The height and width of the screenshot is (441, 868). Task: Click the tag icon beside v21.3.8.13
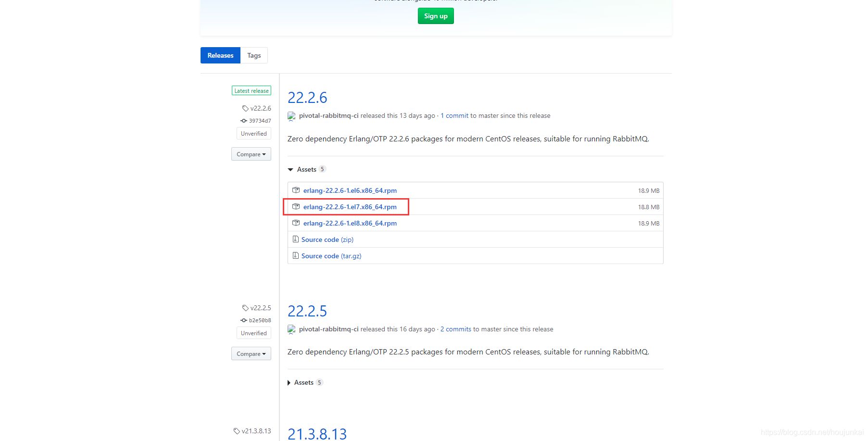click(x=237, y=431)
